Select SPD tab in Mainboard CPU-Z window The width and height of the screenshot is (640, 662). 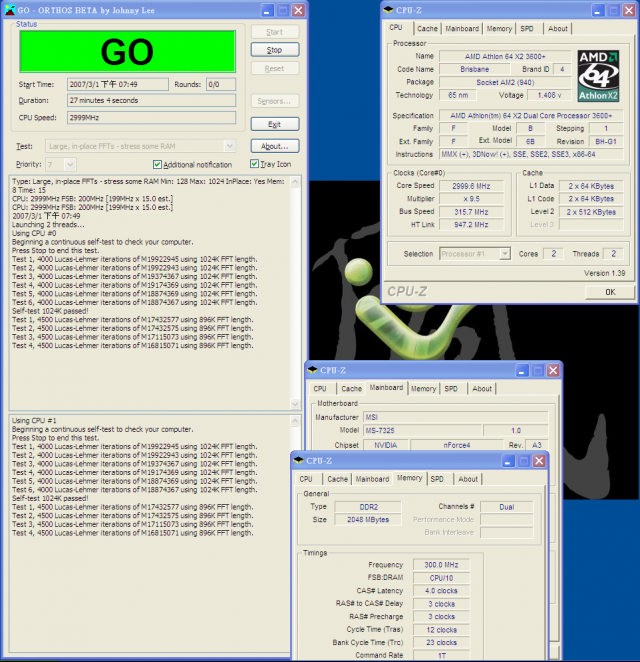[451, 389]
